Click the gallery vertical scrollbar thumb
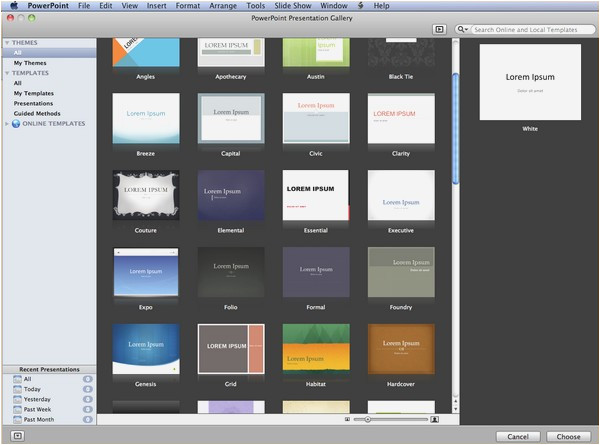 pos(455,129)
